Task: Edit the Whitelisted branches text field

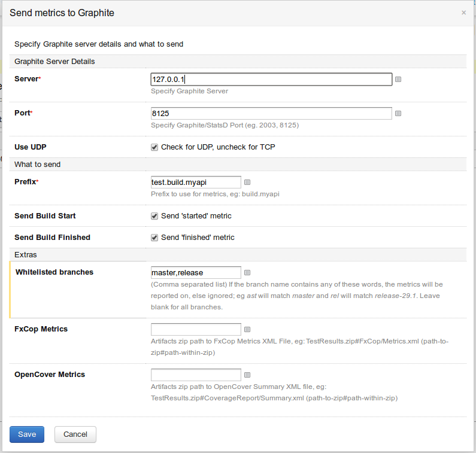Action: pos(196,272)
